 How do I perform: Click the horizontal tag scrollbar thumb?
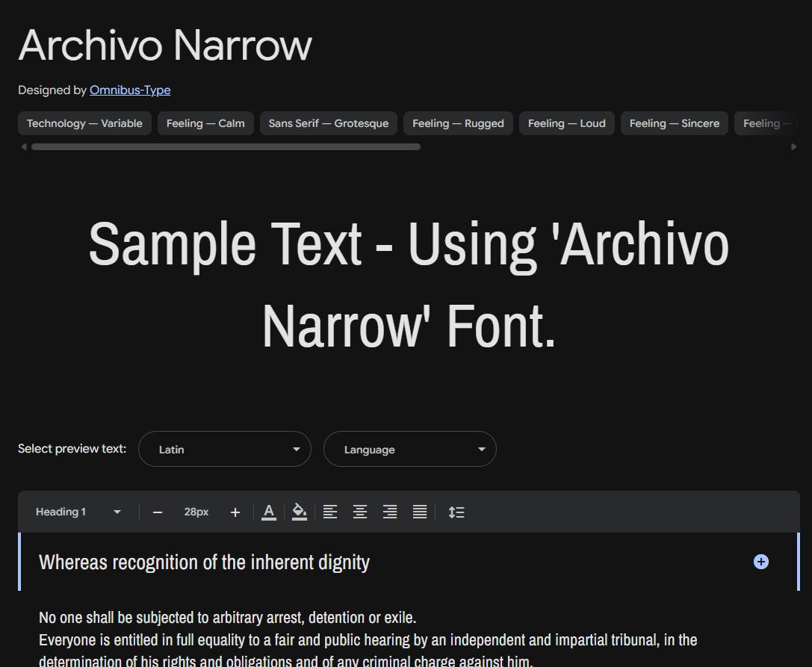[x=226, y=147]
